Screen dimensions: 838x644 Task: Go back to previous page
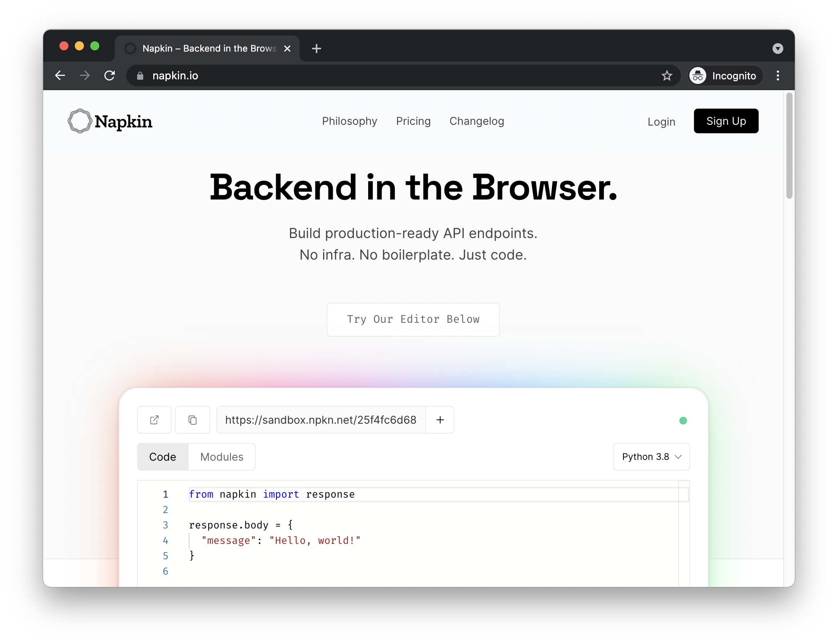[60, 75]
